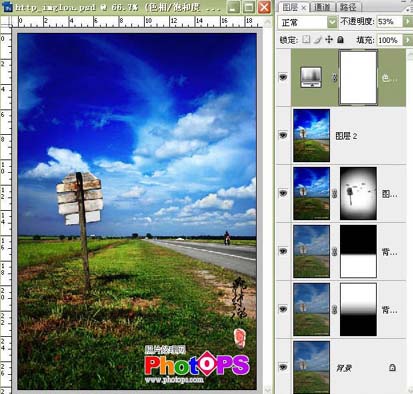Click the padlock icon on the 背景 layer

pyautogui.click(x=392, y=367)
